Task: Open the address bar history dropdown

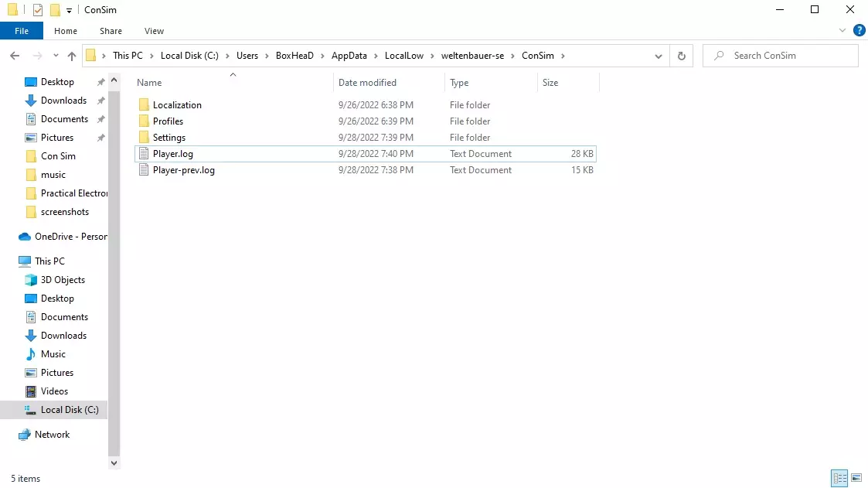Action: tap(659, 56)
